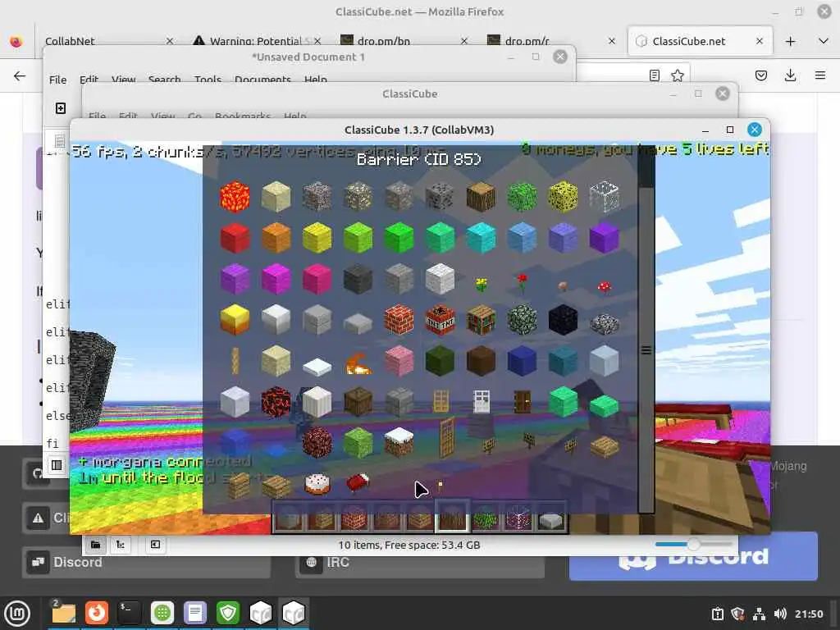Open Tools menu in text editor

208,80
